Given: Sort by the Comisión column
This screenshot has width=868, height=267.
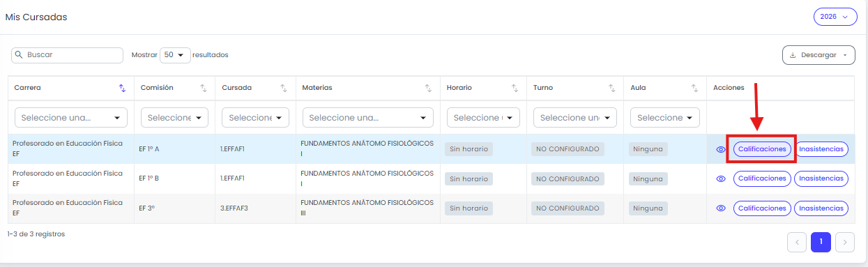Looking at the screenshot, I should [x=204, y=88].
